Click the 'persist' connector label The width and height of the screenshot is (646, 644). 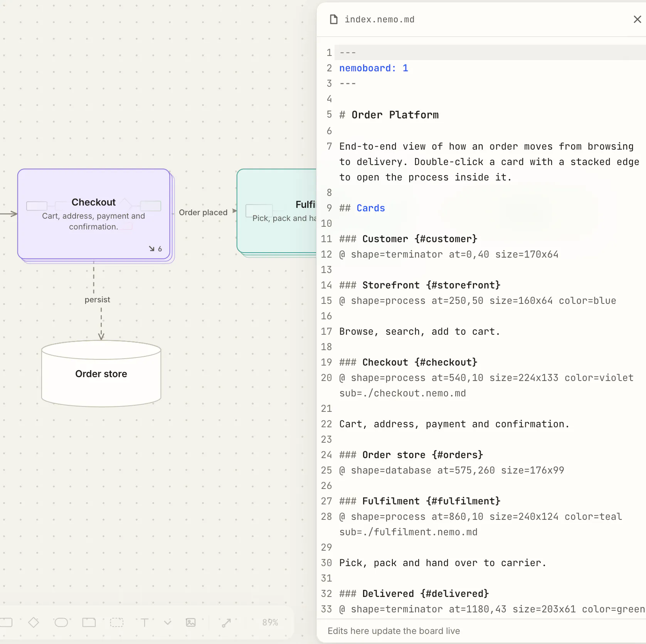[x=97, y=300]
